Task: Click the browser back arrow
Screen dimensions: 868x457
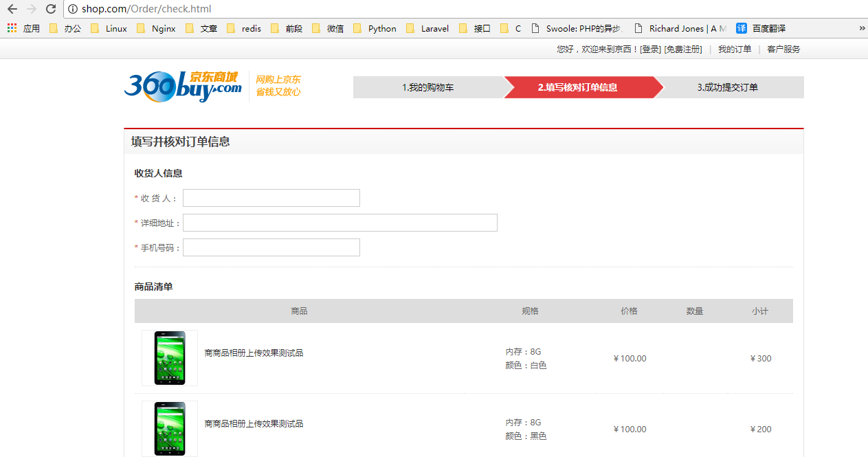Action: 12,9
